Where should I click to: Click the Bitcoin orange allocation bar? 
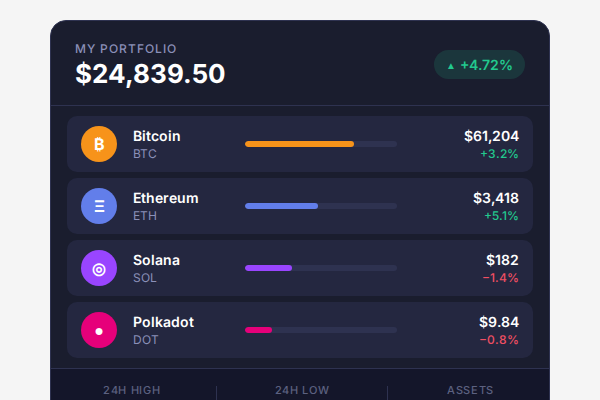pyautogui.click(x=299, y=144)
